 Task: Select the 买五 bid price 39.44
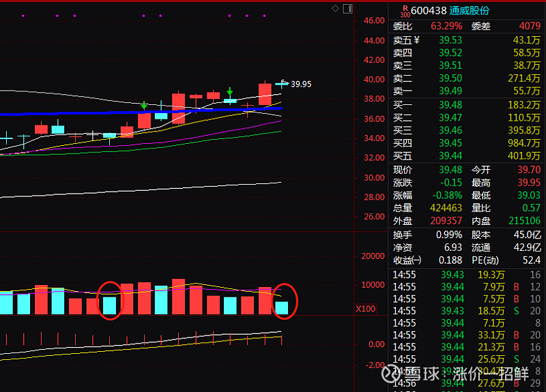450,156
